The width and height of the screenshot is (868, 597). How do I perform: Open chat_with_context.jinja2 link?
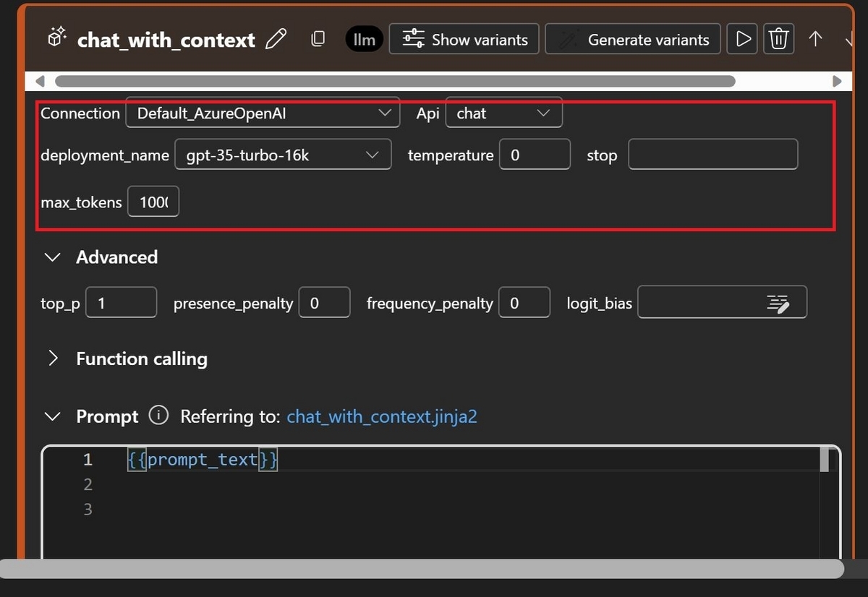[382, 416]
